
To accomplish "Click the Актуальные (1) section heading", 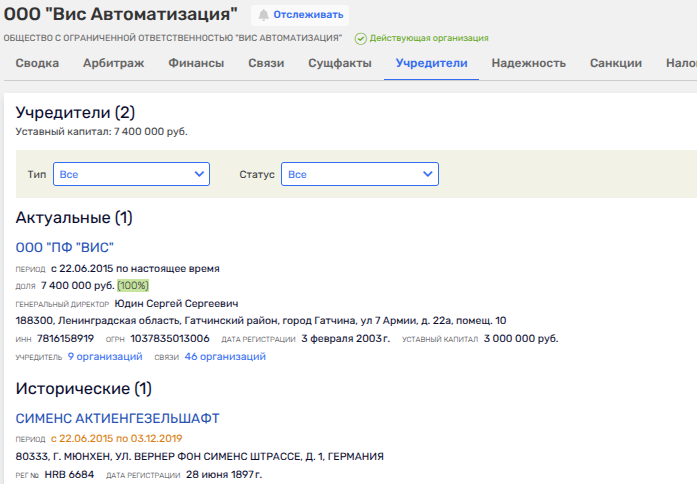I will [74, 217].
